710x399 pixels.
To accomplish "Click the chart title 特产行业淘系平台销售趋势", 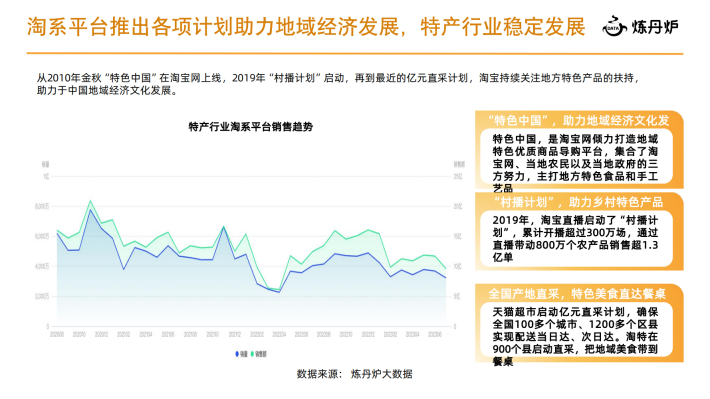I will click(x=251, y=127).
